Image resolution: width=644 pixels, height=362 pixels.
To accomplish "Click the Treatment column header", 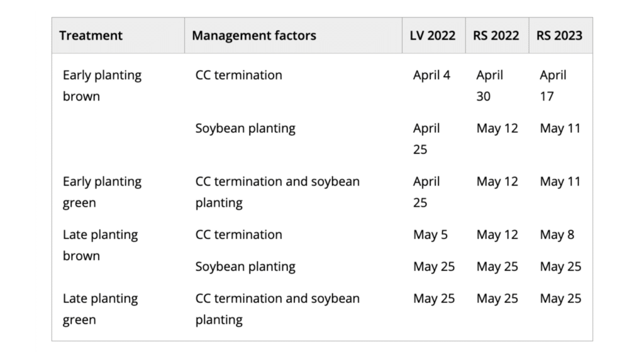I will [91, 35].
